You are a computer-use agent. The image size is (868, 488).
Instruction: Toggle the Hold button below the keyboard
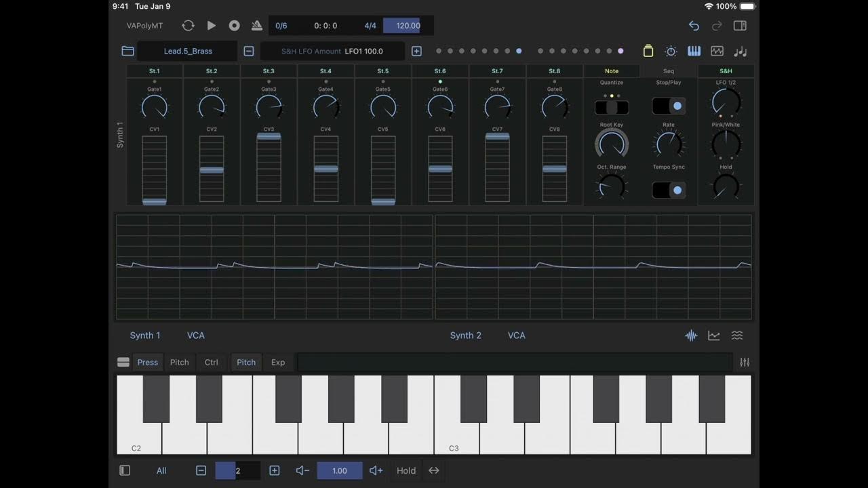pos(406,470)
